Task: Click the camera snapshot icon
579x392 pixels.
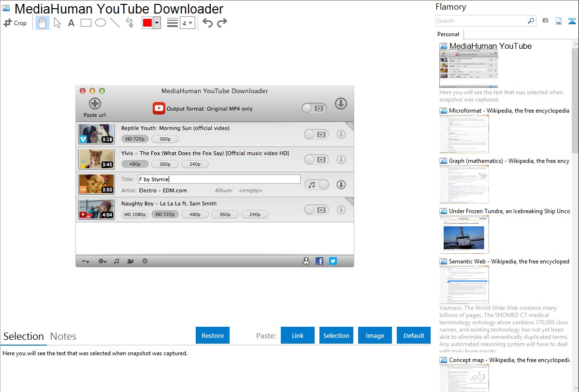Action: [x=545, y=21]
